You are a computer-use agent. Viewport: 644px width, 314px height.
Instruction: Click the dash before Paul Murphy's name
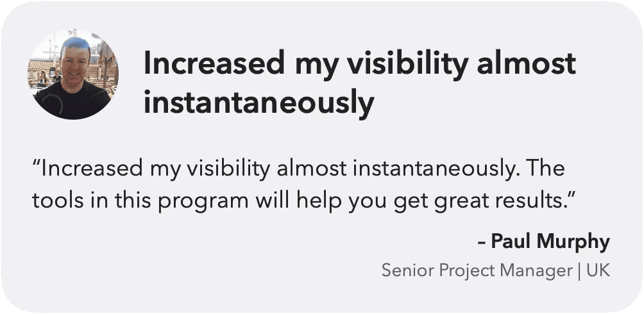click(x=482, y=242)
